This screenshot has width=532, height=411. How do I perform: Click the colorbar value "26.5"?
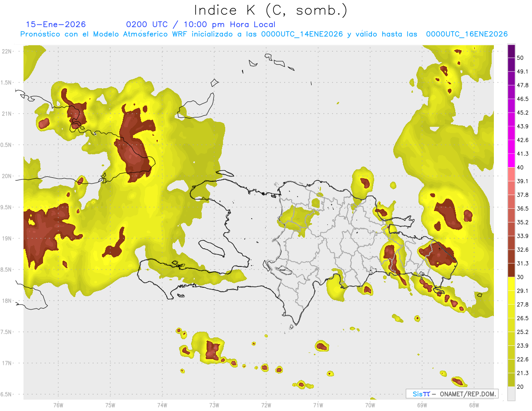point(522,318)
